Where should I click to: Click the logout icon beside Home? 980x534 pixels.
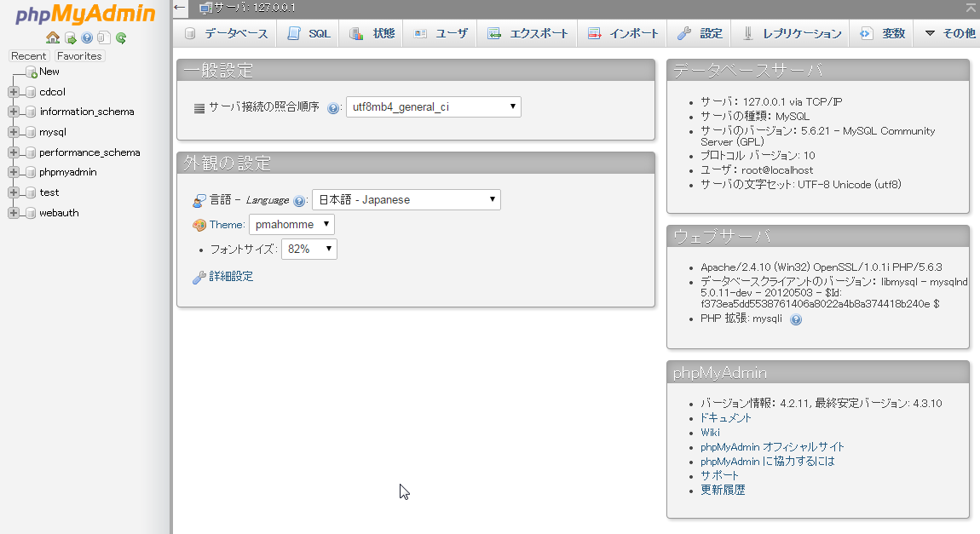(x=70, y=37)
